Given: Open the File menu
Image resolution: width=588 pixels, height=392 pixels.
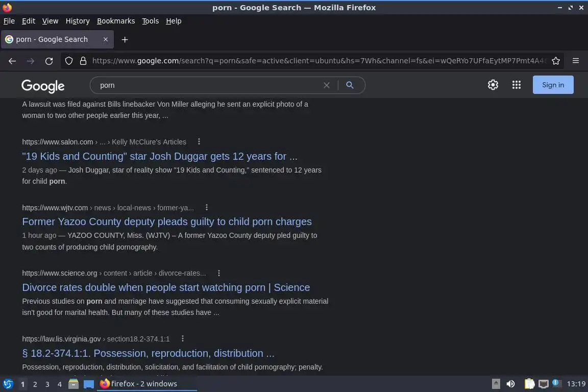Looking at the screenshot, I should pyautogui.click(x=9, y=21).
